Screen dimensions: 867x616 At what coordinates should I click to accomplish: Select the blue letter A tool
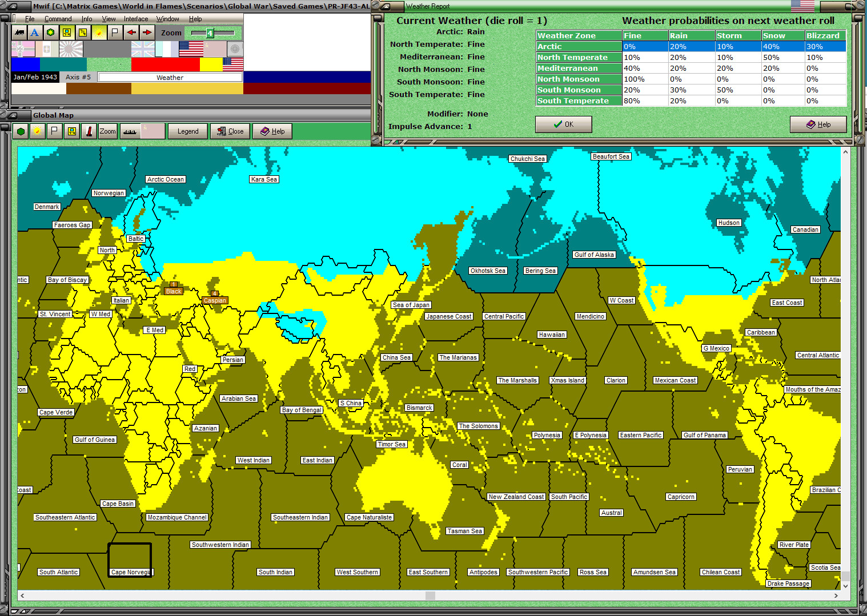pos(35,33)
